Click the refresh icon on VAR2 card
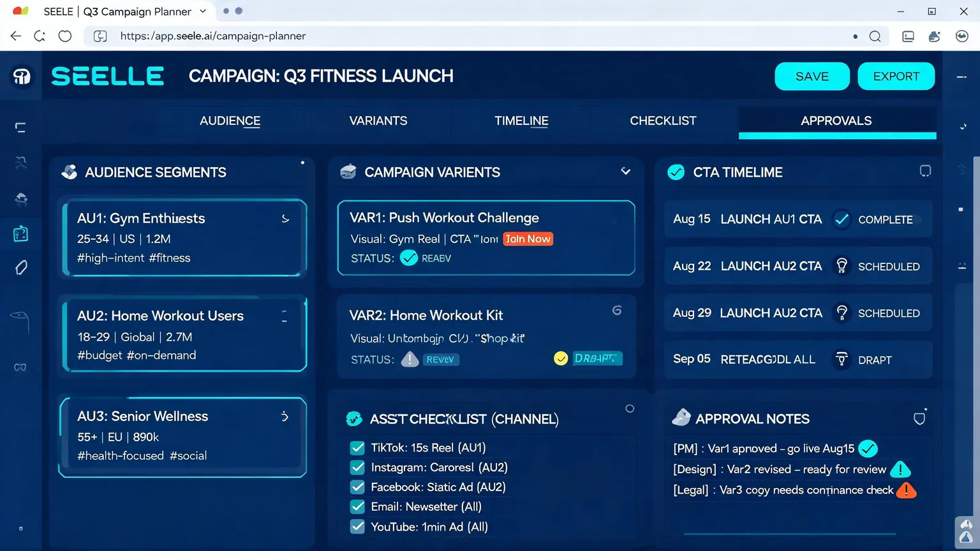 [x=617, y=311]
